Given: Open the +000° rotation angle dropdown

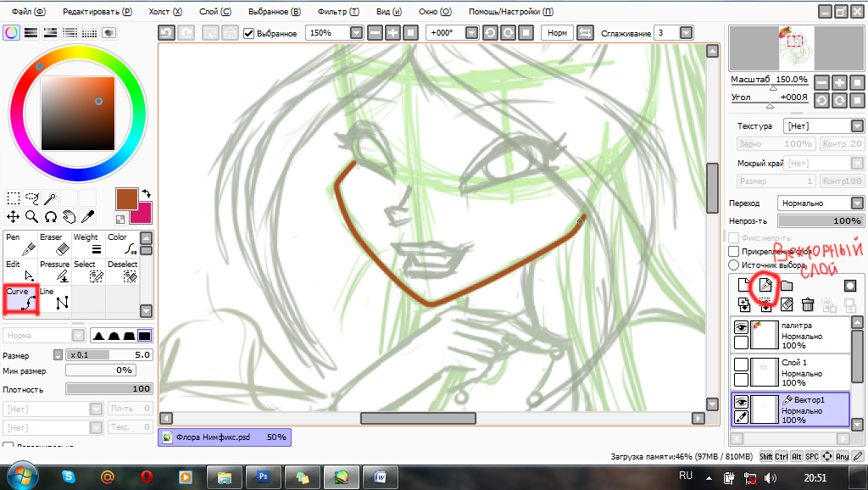Looking at the screenshot, I should pyautogui.click(x=471, y=33).
